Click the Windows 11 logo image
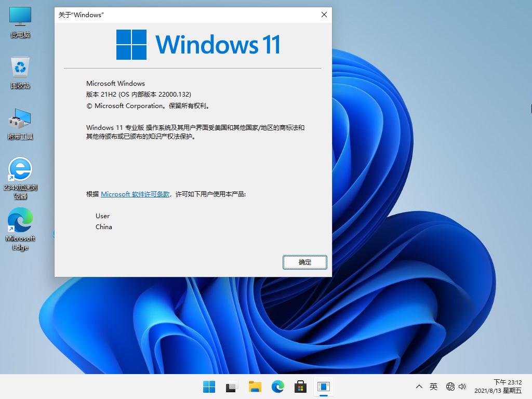Image resolution: width=532 pixels, height=399 pixels. coord(198,45)
